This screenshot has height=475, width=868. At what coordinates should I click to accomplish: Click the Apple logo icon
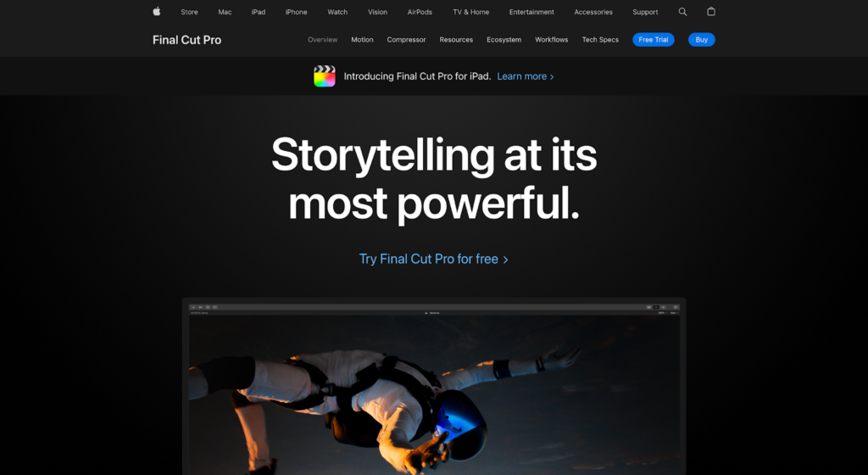(x=157, y=11)
